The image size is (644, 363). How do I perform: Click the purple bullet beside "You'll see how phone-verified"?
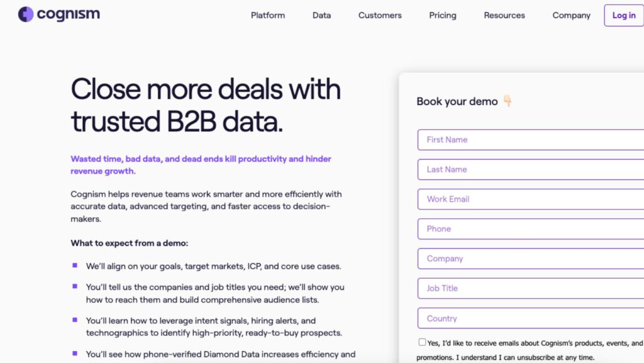(x=75, y=354)
